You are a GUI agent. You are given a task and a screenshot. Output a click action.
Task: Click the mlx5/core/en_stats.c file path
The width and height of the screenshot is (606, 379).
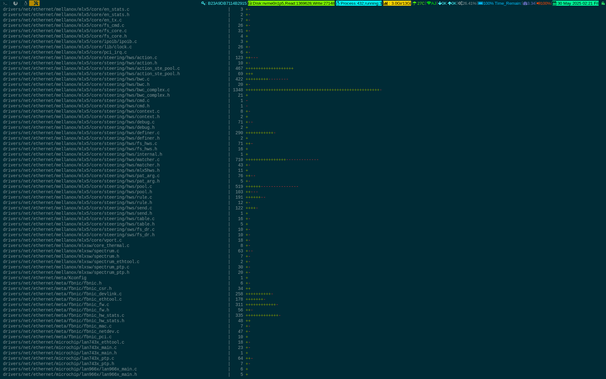66,9
